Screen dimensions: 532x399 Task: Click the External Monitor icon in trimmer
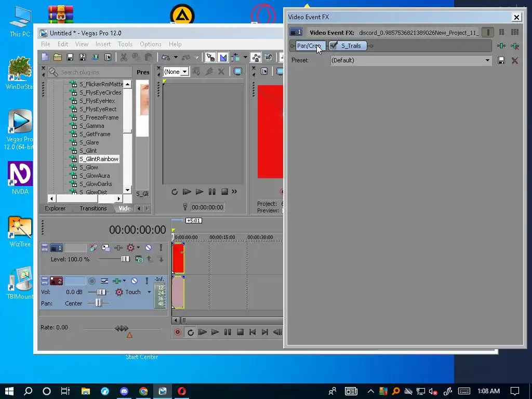(x=238, y=71)
